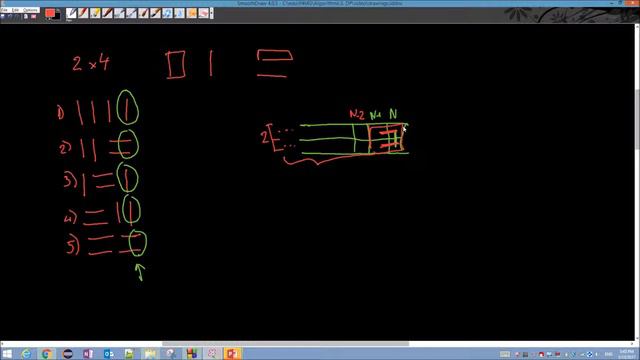
Task: Open the Windows Start button
Action: [7, 353]
